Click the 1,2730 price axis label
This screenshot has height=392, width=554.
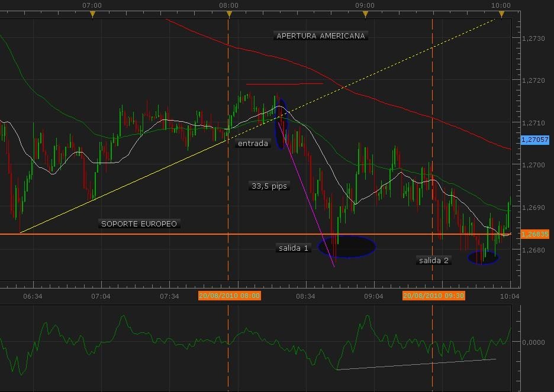point(533,38)
